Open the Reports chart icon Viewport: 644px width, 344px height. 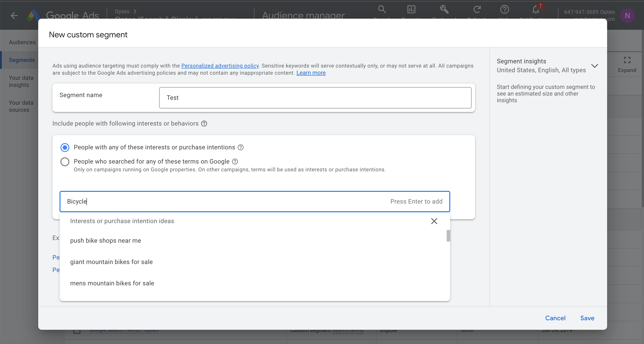pos(411,10)
